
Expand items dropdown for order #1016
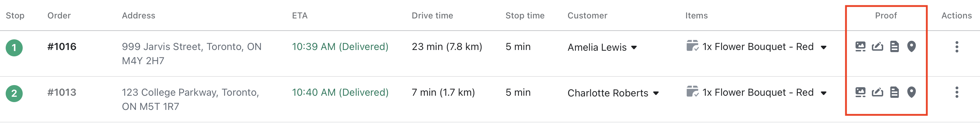pos(824,48)
